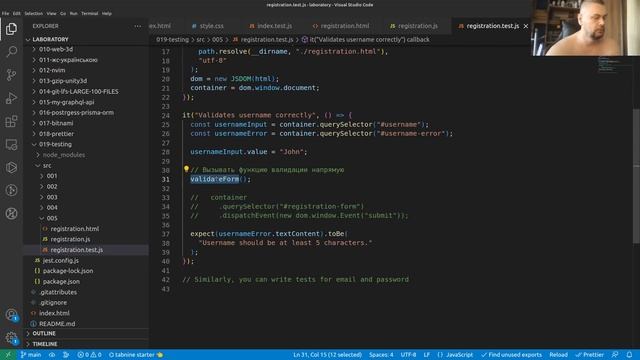Show errors and warnings count
Screen dimensions: 640x360
click(89, 355)
